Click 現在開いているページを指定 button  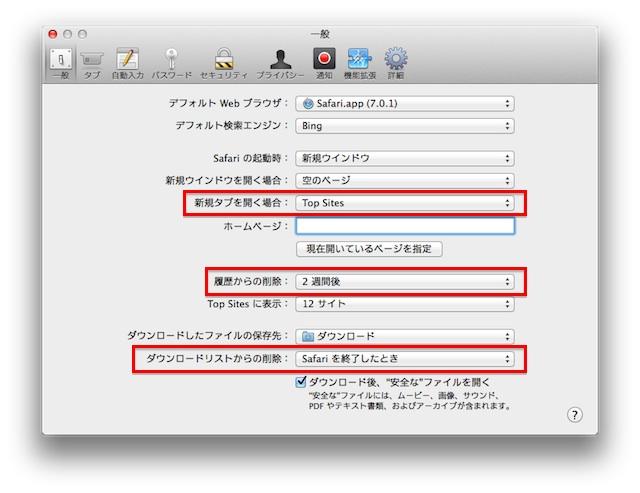pos(369,249)
